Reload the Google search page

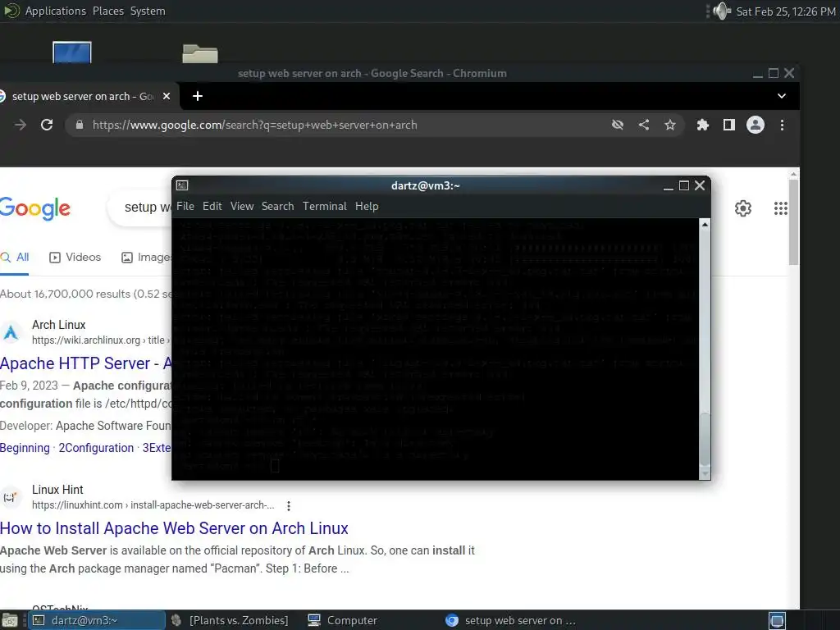47,125
